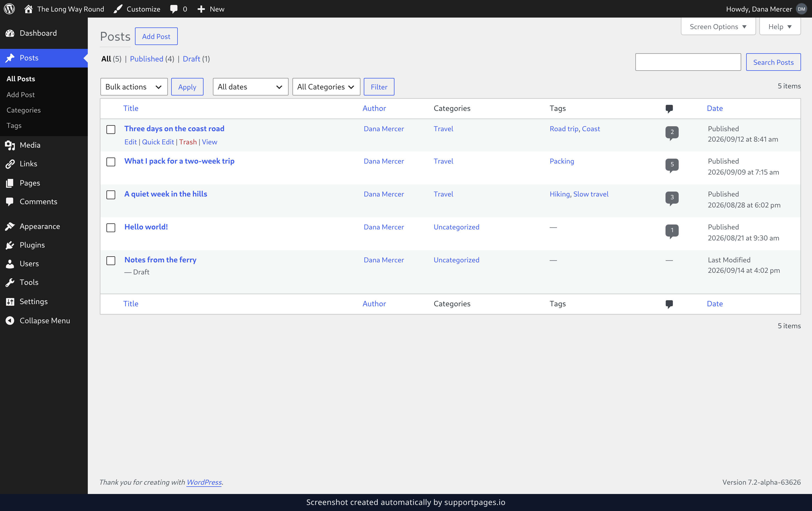Click the Media sidebar icon

[10, 145]
